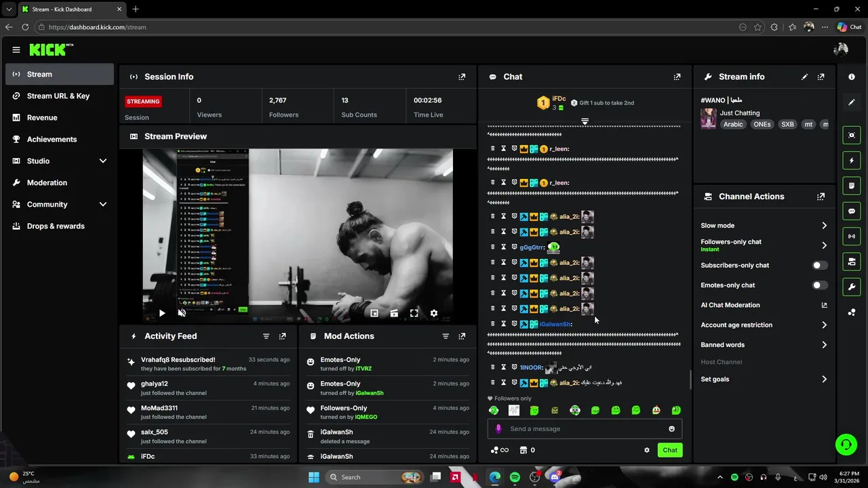Click the pencil icon in right sidebar
This screenshot has height=488, width=868.
click(x=852, y=102)
